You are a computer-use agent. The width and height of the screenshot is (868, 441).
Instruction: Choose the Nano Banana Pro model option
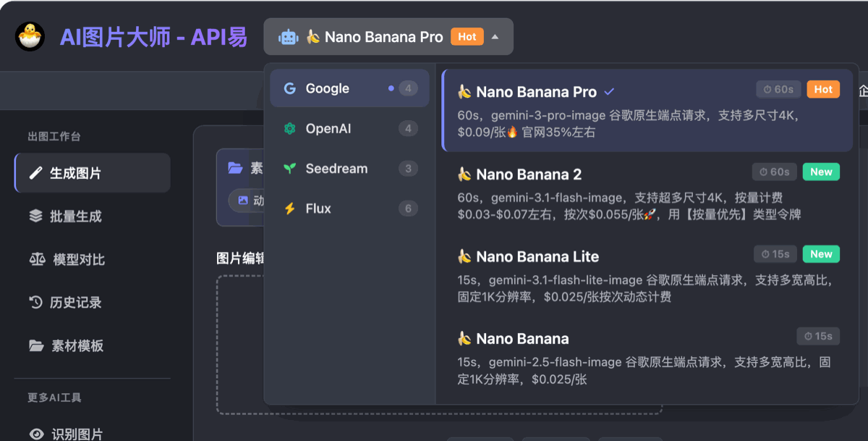click(646, 110)
